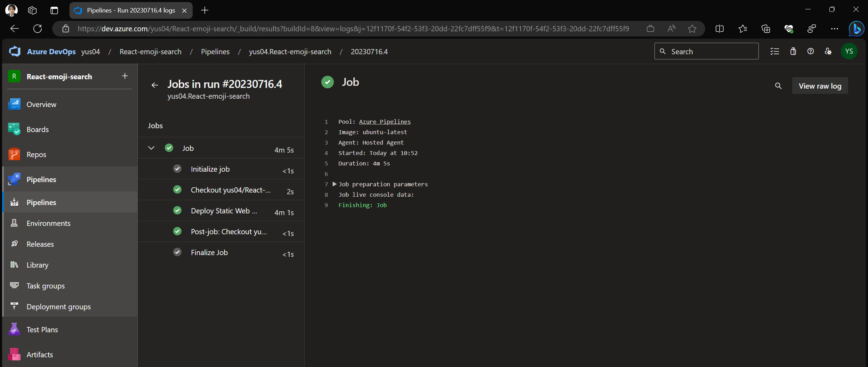Open the YS account avatar
The height and width of the screenshot is (367, 868).
(x=849, y=51)
